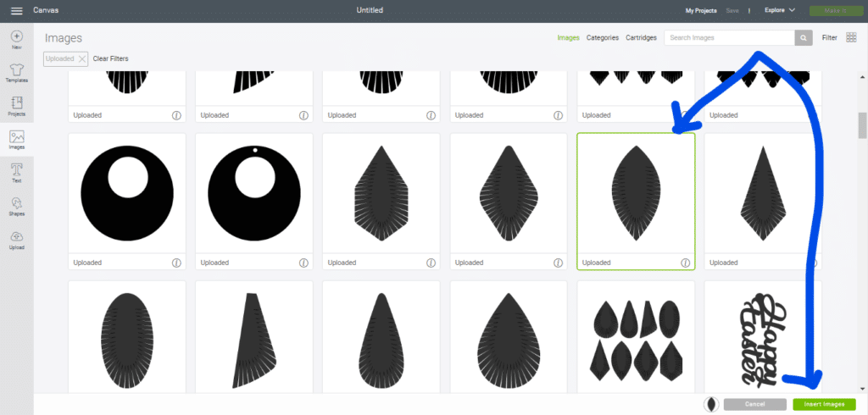
Task: Click the Untitled project name
Action: pos(370,10)
